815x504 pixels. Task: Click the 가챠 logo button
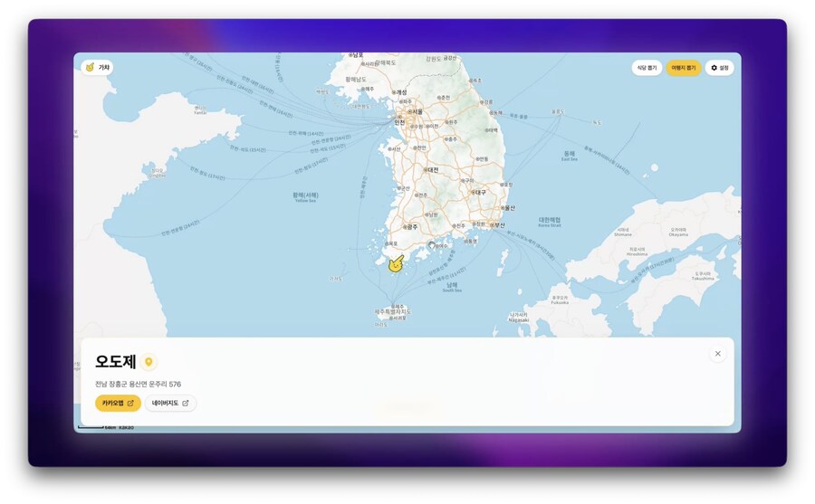point(97,68)
